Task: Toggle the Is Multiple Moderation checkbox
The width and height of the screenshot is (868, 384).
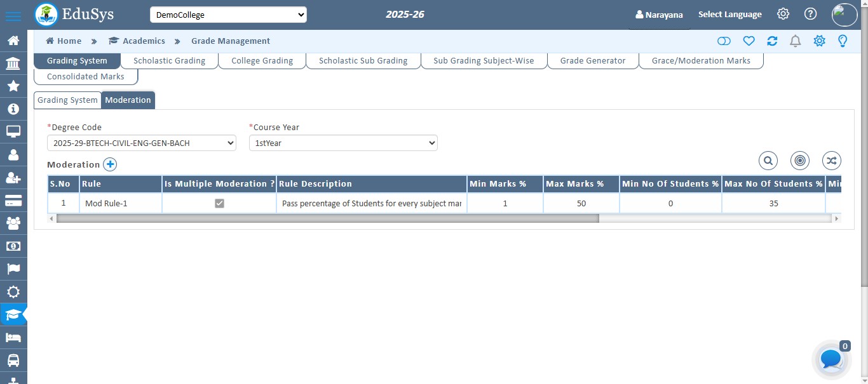Action: click(x=219, y=204)
